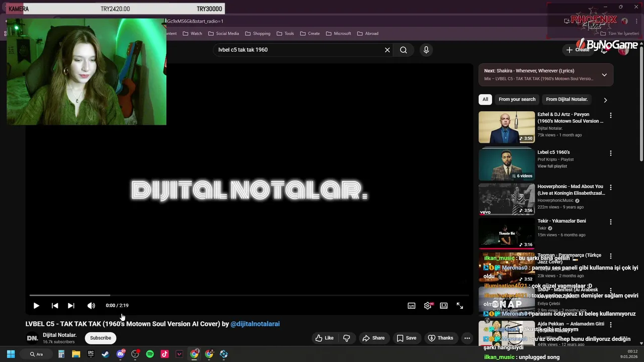Open the HD player settings gear

pos(428,306)
